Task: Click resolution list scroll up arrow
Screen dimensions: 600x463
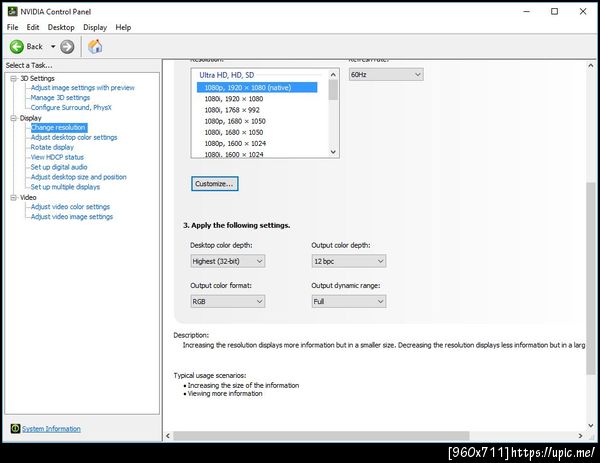Action: click(x=333, y=75)
